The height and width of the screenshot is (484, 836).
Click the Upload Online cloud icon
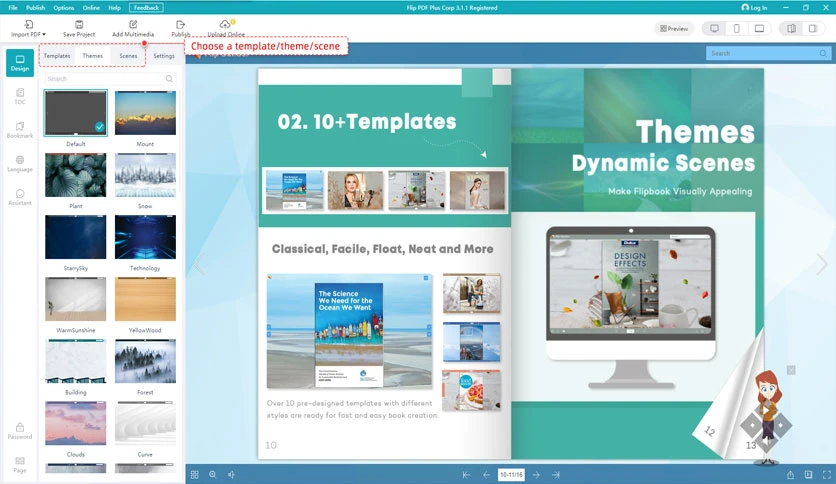pyautogui.click(x=225, y=24)
